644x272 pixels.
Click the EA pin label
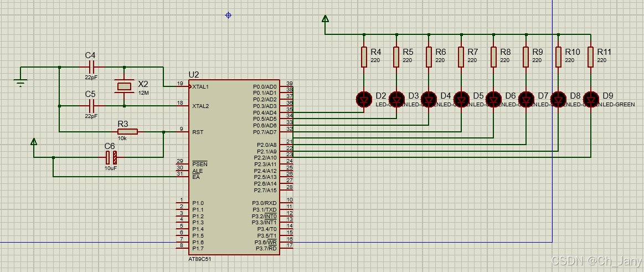(195, 177)
